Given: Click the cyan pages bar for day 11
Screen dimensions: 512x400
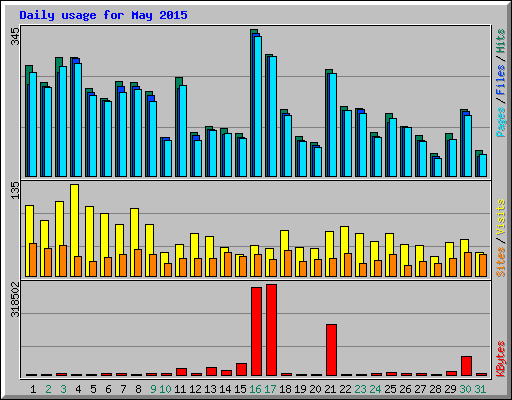Looking at the screenshot, I should pyautogui.click(x=183, y=131).
